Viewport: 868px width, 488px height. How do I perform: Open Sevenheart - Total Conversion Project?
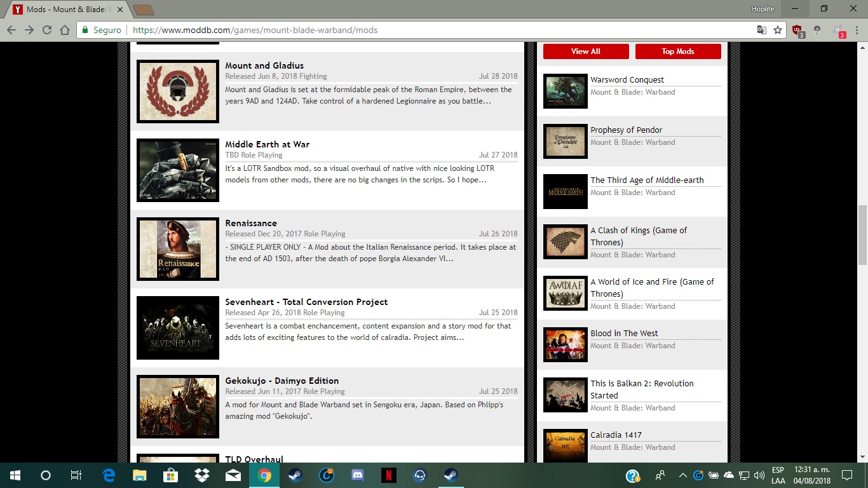click(306, 302)
